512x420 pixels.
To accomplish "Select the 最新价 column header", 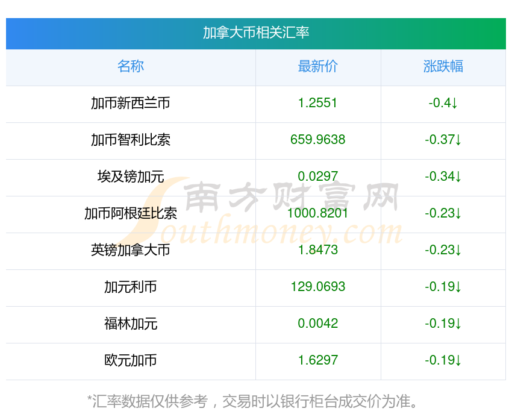I will click(x=317, y=66).
